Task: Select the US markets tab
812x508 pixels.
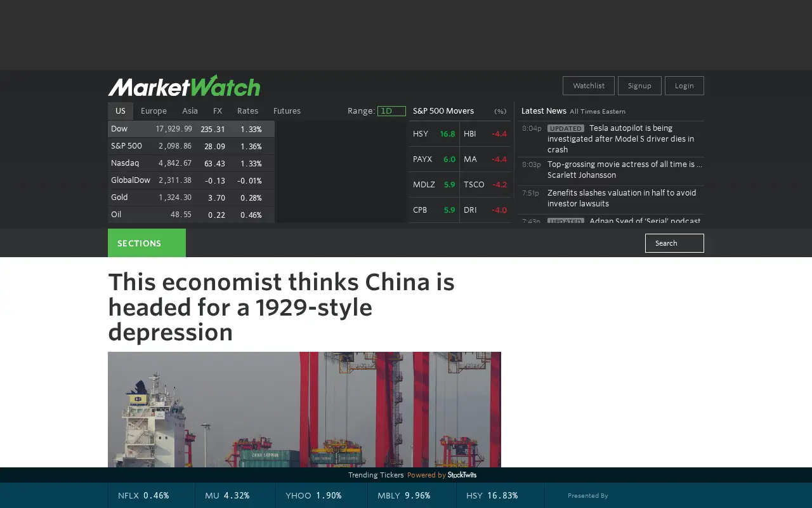Action: pyautogui.click(x=121, y=110)
